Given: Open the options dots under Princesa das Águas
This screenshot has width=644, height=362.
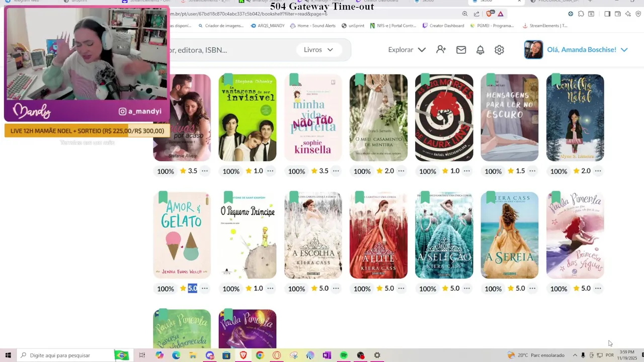Looking at the screenshot, I should click(x=598, y=288).
